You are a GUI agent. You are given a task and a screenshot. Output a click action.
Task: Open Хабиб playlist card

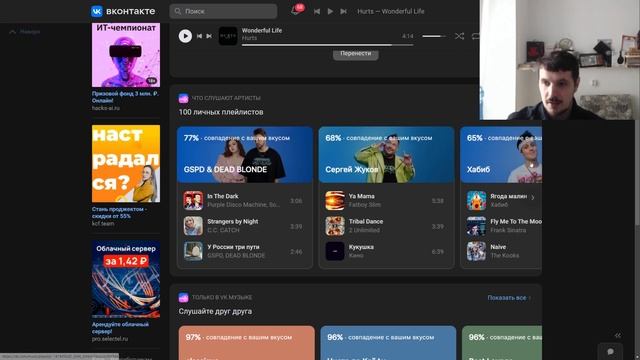point(501,154)
